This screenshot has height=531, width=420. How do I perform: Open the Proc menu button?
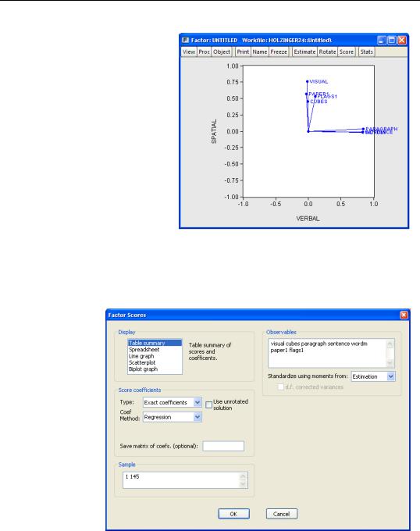pyautogui.click(x=204, y=52)
